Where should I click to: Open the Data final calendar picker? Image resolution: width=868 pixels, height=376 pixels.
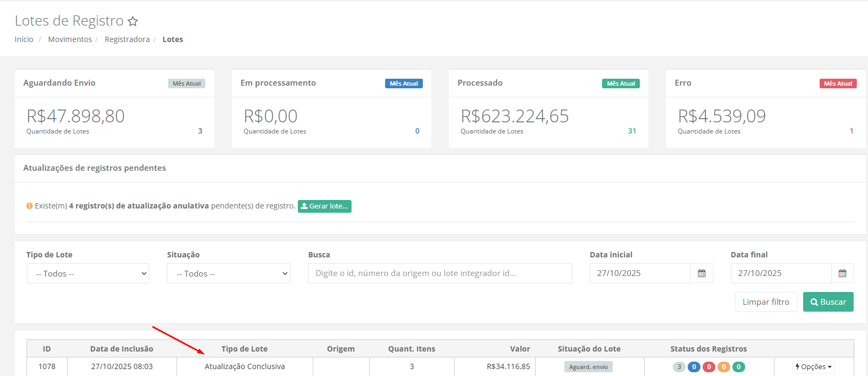point(842,273)
